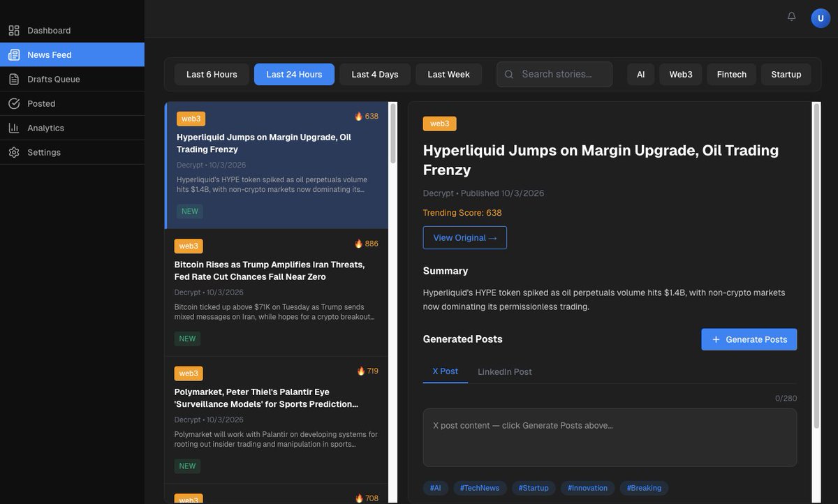Image resolution: width=838 pixels, height=504 pixels.
Task: Click the Generated Posts heading
Action: (x=463, y=339)
